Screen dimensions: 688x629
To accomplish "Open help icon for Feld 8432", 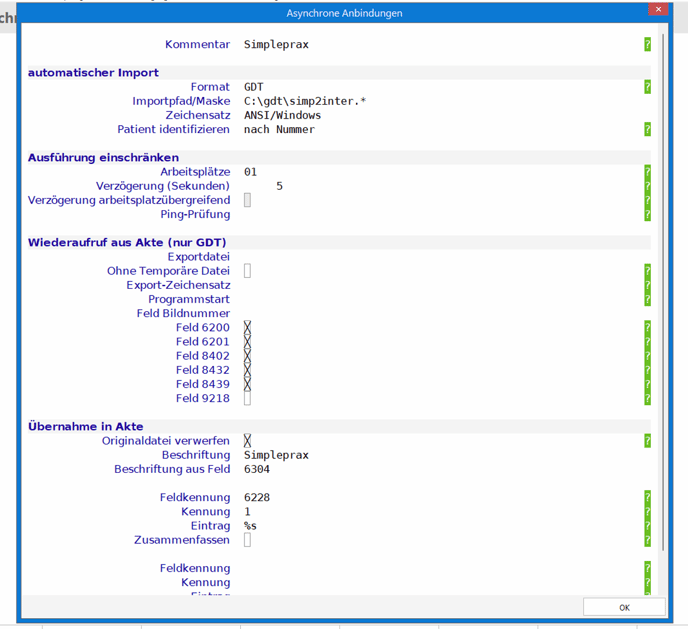I will 647,370.
